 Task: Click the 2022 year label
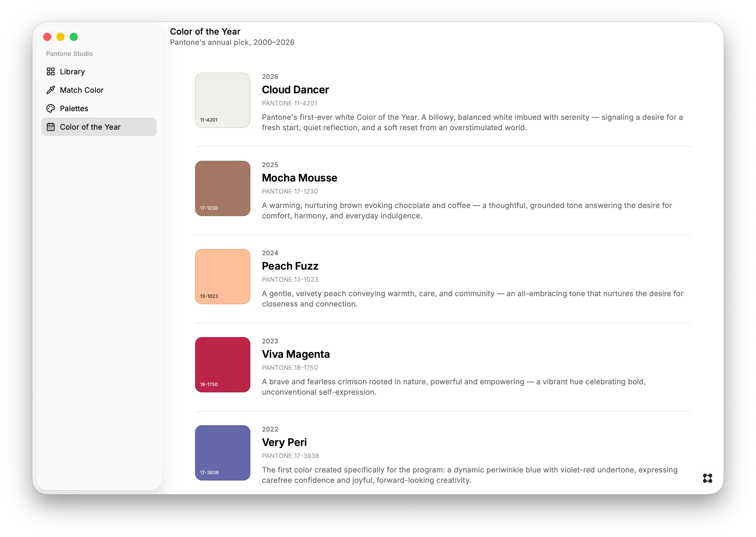tap(270, 429)
